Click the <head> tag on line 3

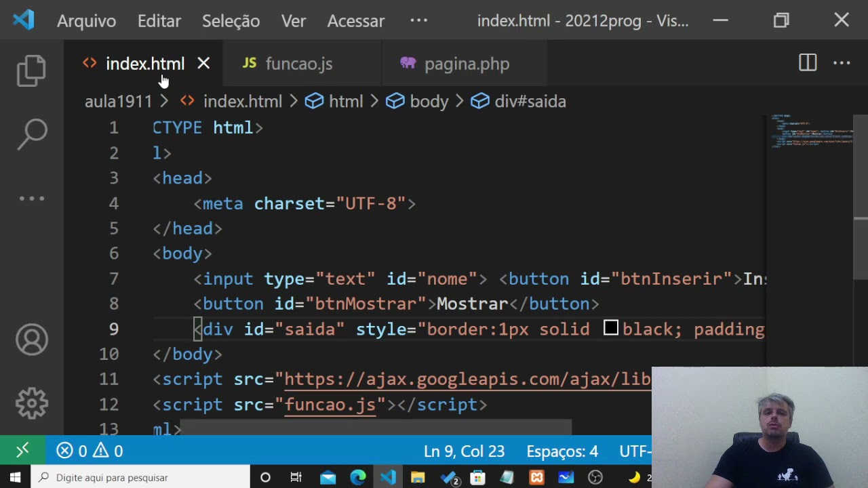pyautogui.click(x=182, y=178)
